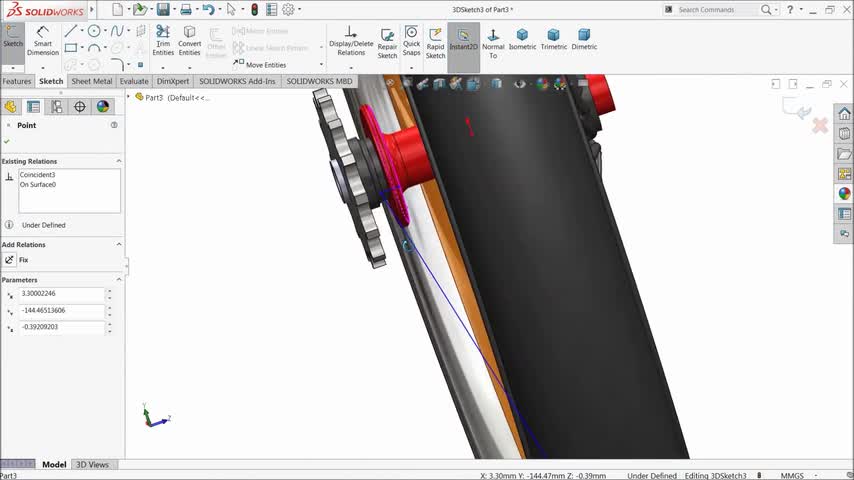The image size is (854, 480).
Task: Select the Spline sketch tool
Action: click(x=117, y=31)
